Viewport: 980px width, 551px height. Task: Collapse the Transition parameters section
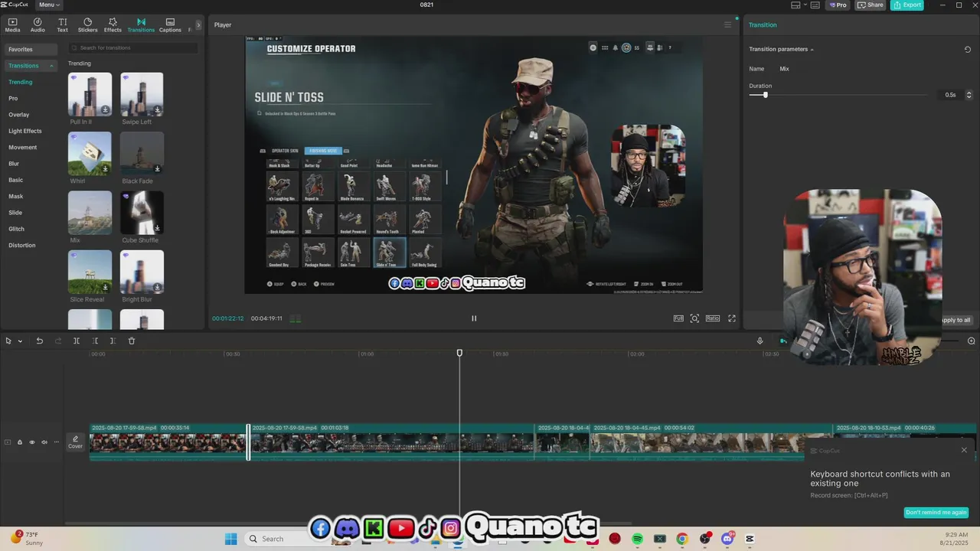click(x=812, y=50)
